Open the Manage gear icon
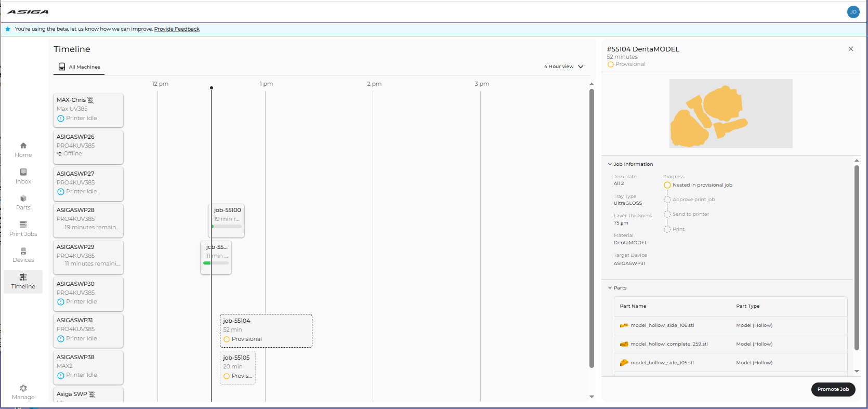This screenshot has height=409, width=868. (23, 388)
